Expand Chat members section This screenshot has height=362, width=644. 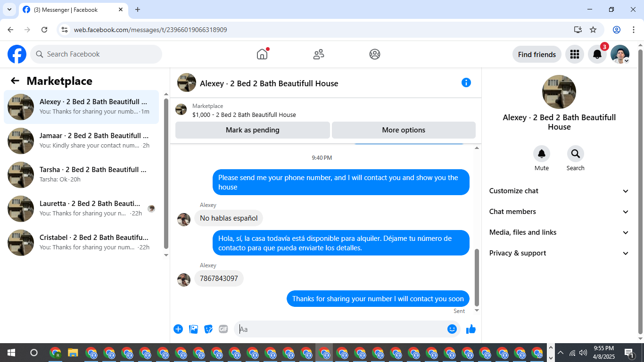pyautogui.click(x=559, y=212)
